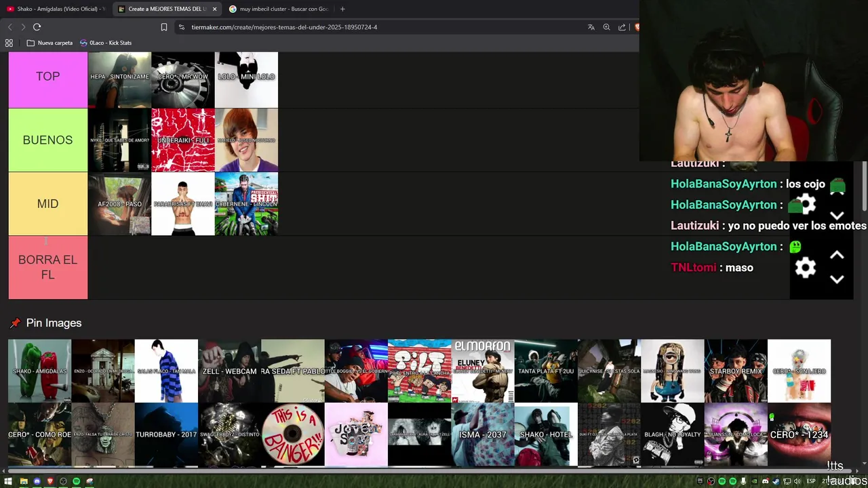The image size is (868, 488).
Task: Select UNDERAIKI - FULL thumbnail
Action: pyautogui.click(x=182, y=140)
